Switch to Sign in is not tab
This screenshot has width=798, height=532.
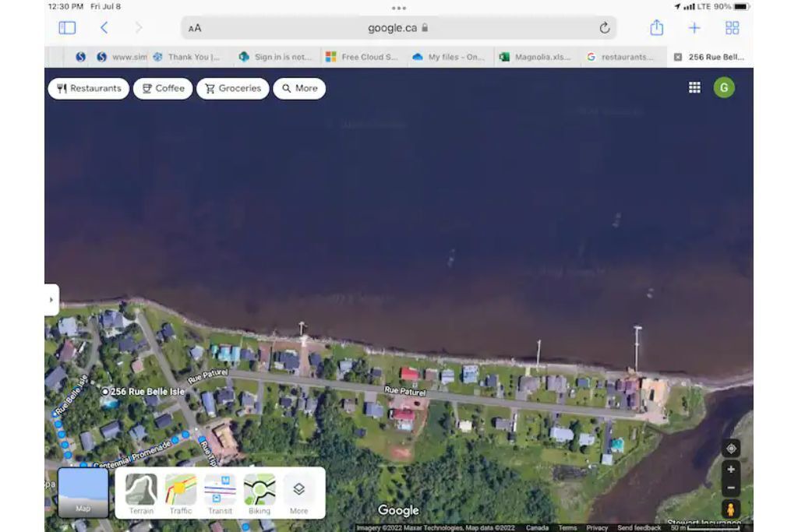[x=276, y=57]
